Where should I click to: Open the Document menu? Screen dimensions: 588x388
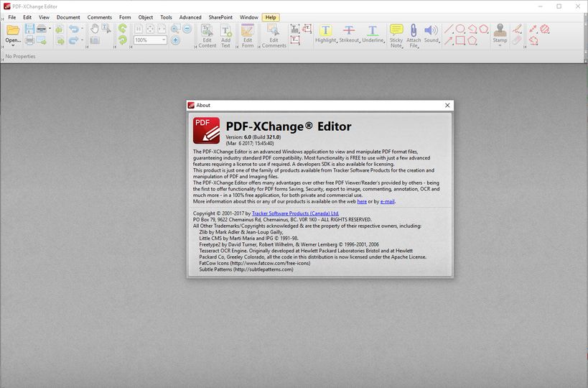pyautogui.click(x=68, y=17)
